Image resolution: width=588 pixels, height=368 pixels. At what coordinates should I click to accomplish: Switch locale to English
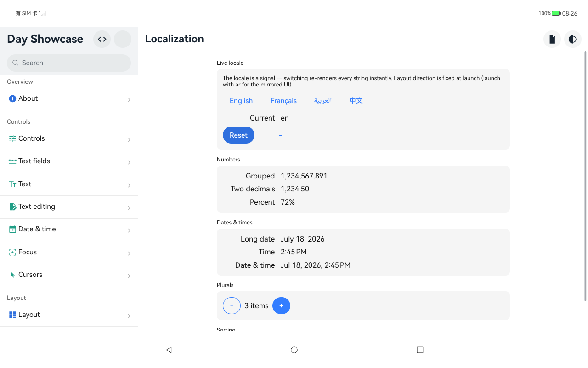click(241, 101)
